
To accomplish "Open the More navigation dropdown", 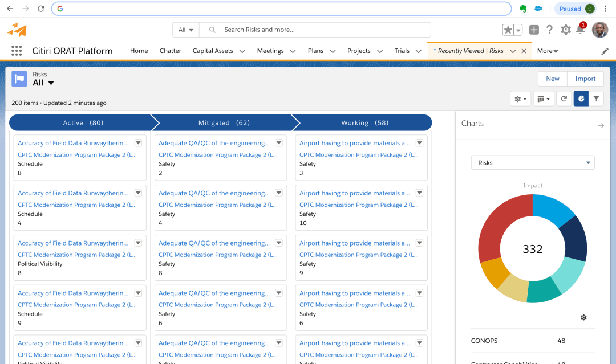I will pos(548,51).
